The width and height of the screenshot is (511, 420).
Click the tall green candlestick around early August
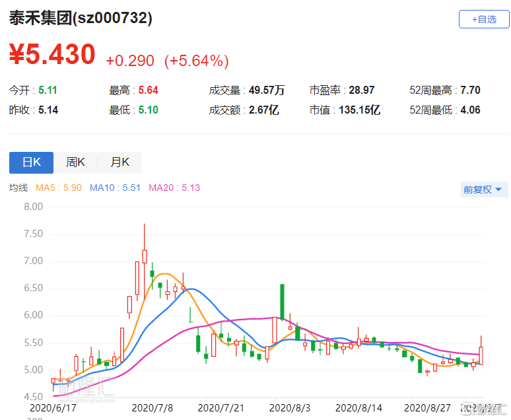pos(282,302)
